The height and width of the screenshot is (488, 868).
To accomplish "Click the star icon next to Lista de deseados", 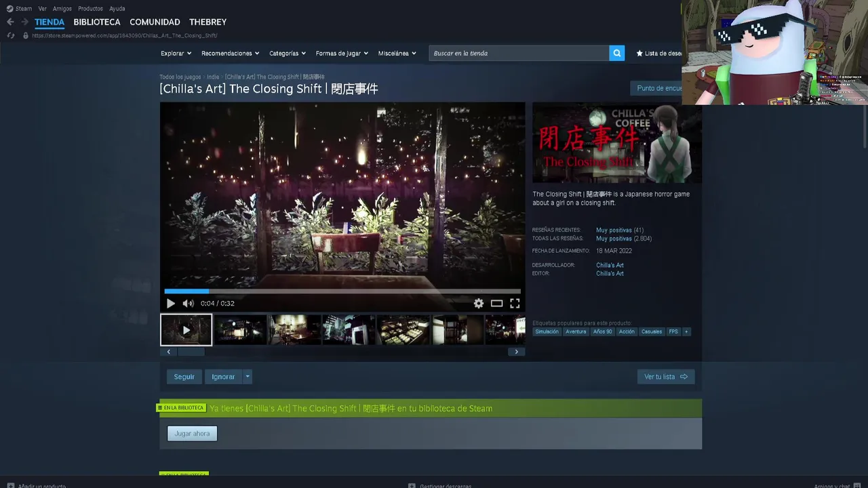I will point(639,53).
